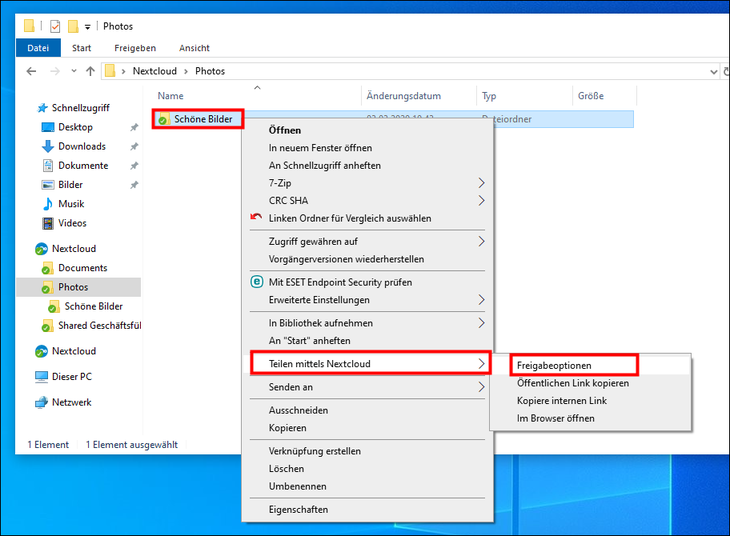Image resolution: width=730 pixels, height=536 pixels.
Task: Select Shared Geschäftsfül folder in tree
Action: [99, 326]
